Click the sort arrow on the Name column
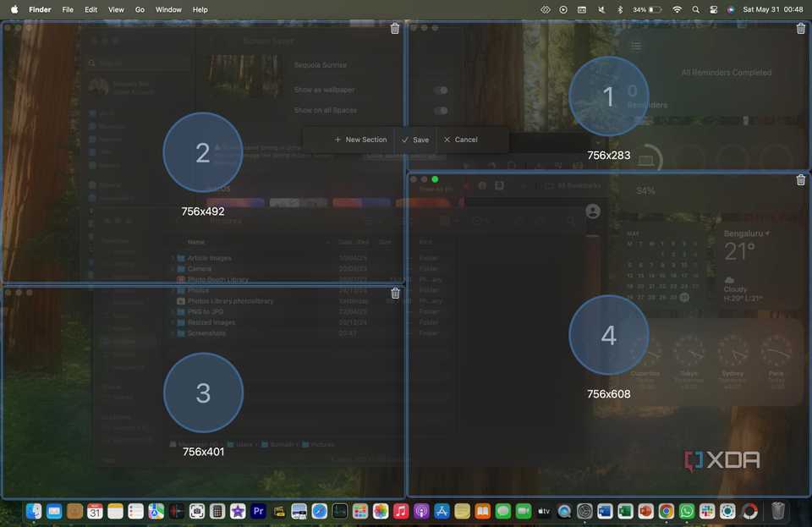812x527 pixels. [328, 241]
